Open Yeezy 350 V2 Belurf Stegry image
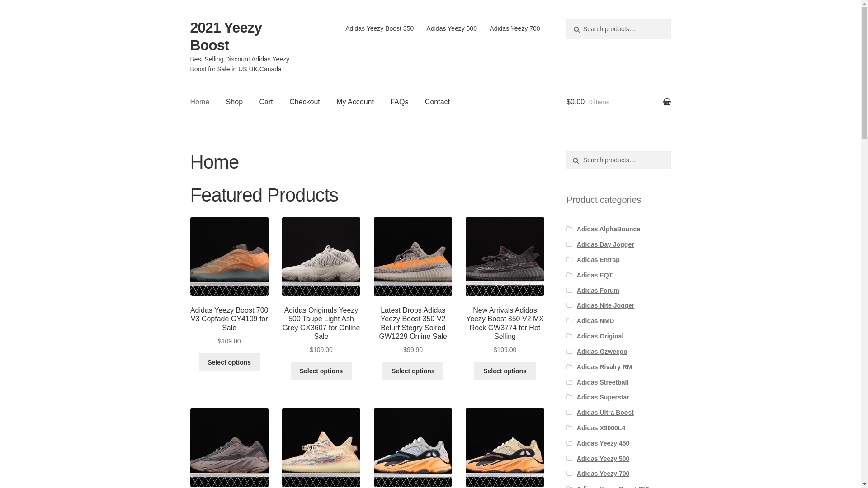 (x=413, y=256)
